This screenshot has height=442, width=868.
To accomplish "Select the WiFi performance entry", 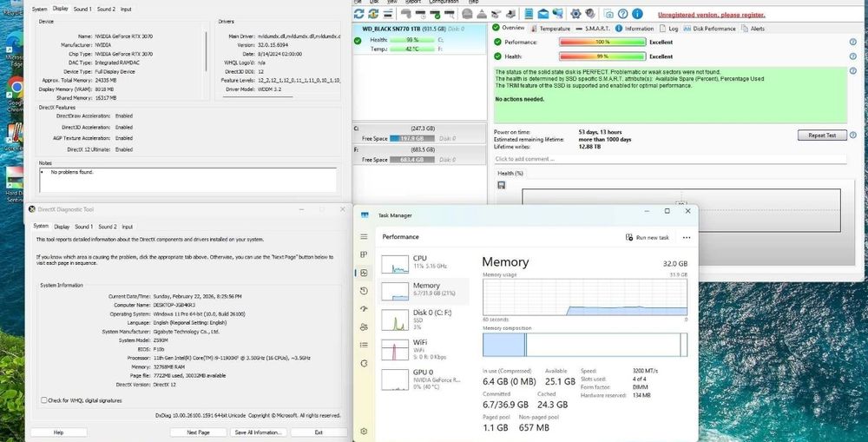I will pos(424,349).
